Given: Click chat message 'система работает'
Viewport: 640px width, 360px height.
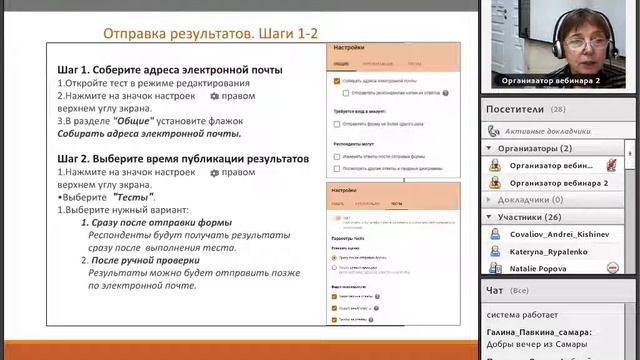Looking at the screenshot, I should 522,315.
